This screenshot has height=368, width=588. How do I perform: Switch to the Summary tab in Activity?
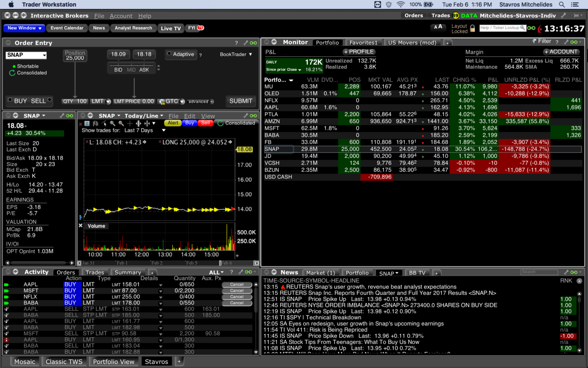point(128,273)
